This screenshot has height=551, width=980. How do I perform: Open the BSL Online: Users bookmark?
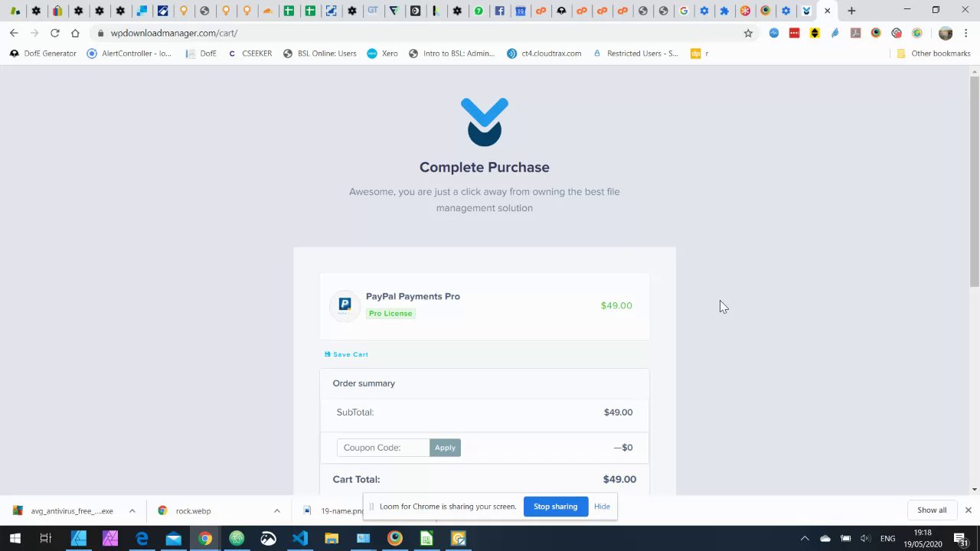pyautogui.click(x=319, y=54)
